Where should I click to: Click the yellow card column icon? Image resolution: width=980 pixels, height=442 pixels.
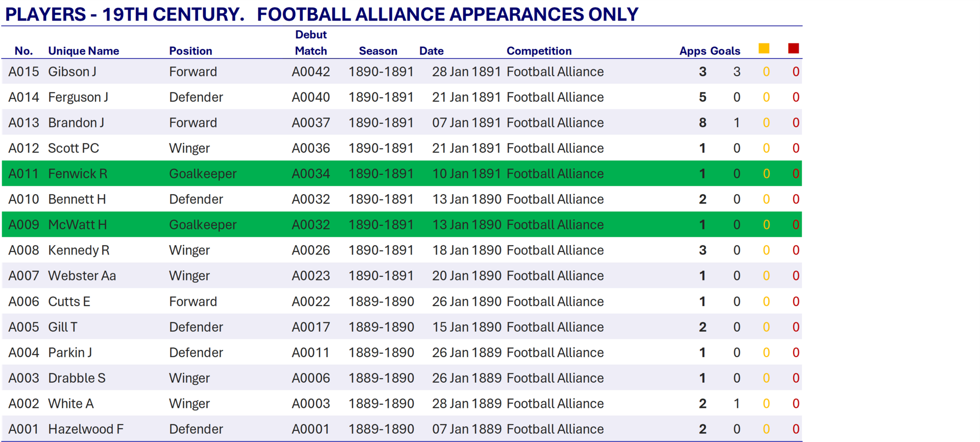point(764,49)
